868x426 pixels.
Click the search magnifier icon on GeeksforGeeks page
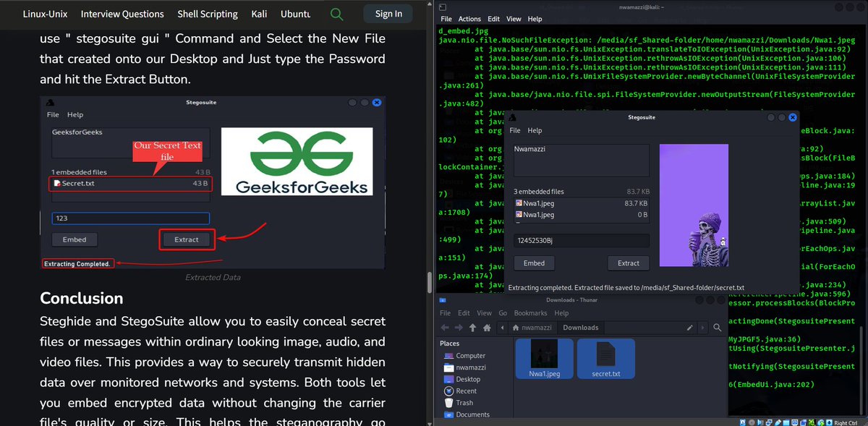tap(336, 14)
